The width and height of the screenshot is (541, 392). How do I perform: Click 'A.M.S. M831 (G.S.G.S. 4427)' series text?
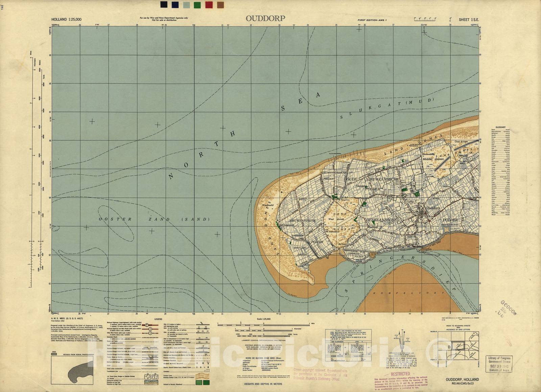click(67, 319)
